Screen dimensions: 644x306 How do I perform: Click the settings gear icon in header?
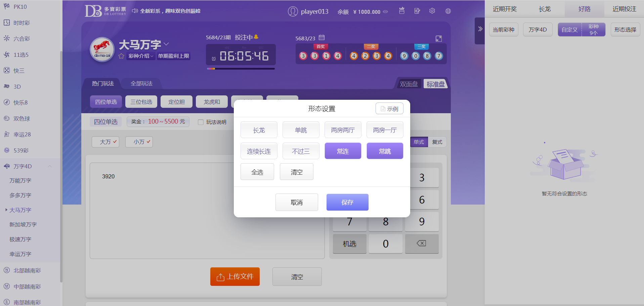432,11
